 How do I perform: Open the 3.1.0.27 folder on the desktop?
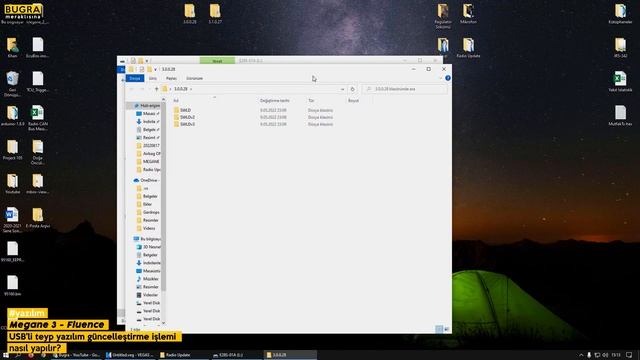pos(215,13)
